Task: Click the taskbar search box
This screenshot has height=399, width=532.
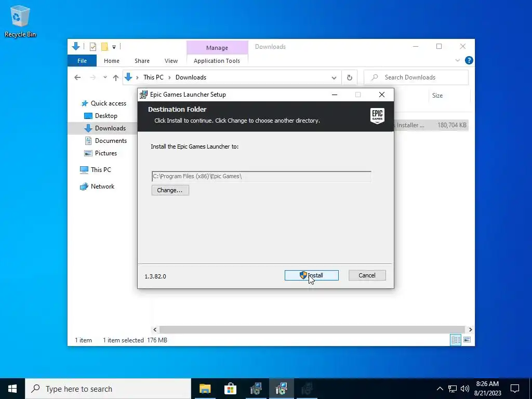Action: (108, 389)
